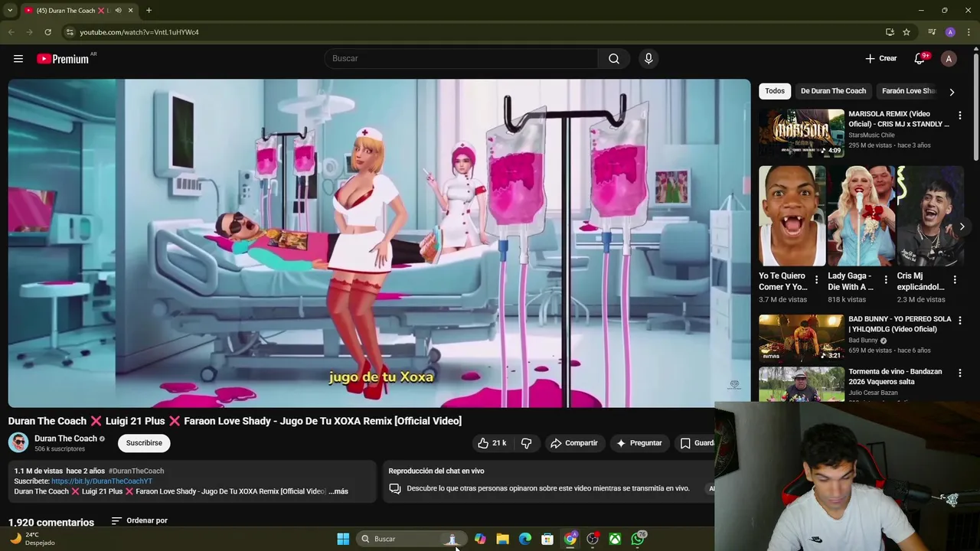Viewport: 980px width, 551px height.
Task: Reload the page in Chrome
Action: point(47,32)
